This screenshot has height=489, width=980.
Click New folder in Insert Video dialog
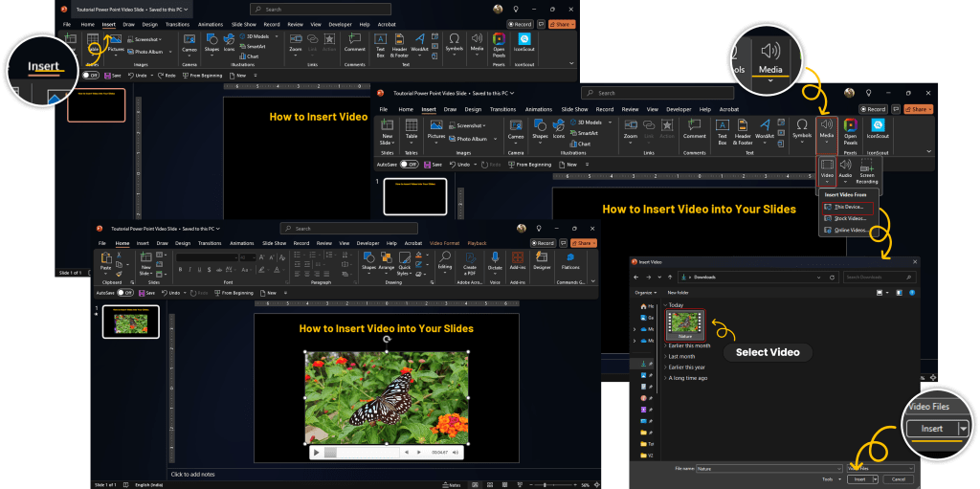678,292
